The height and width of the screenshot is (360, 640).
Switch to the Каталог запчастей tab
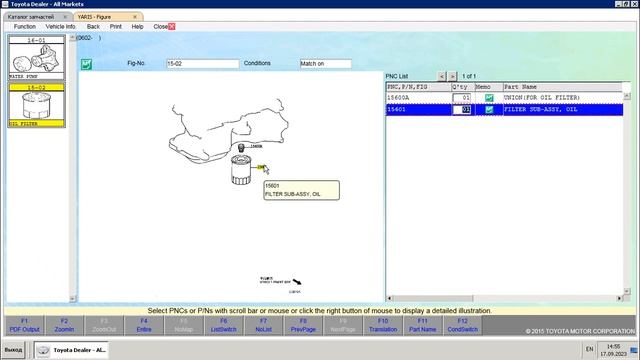(31, 17)
